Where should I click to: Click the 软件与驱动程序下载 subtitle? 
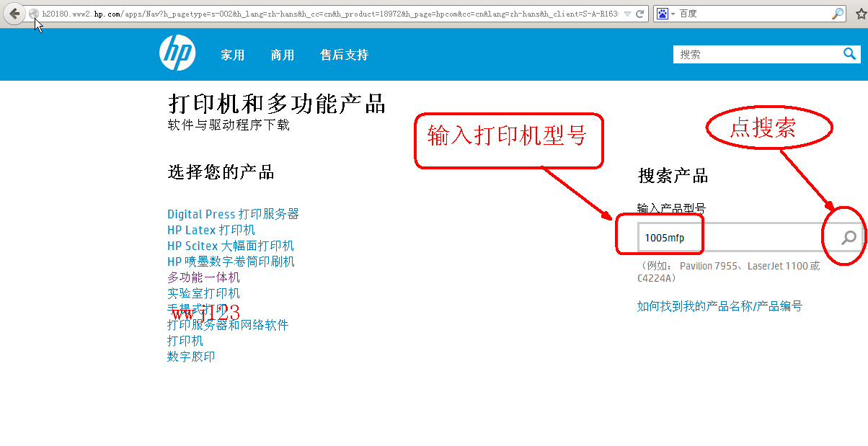[x=229, y=125]
